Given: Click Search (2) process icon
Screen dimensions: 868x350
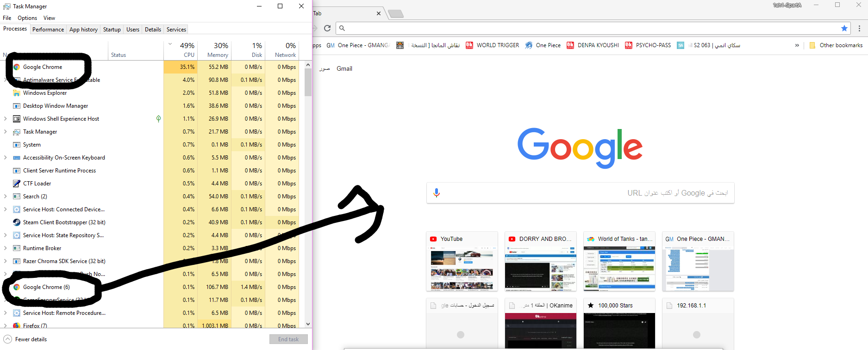Looking at the screenshot, I should 17,196.
